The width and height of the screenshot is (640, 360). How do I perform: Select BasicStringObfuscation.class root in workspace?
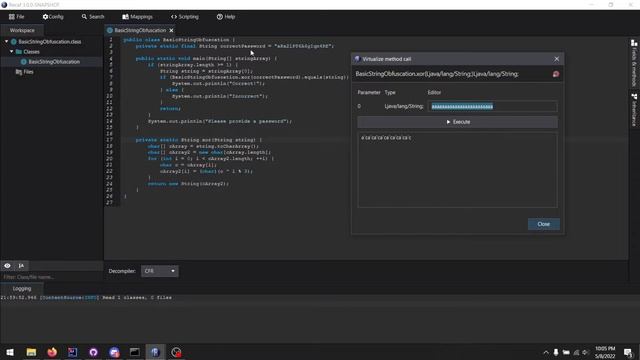tap(49, 42)
